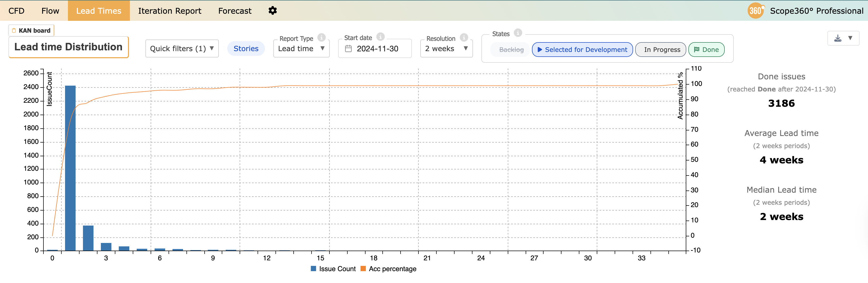Click the Report Type info icon
The width and height of the screenshot is (868, 283).
tap(322, 37)
